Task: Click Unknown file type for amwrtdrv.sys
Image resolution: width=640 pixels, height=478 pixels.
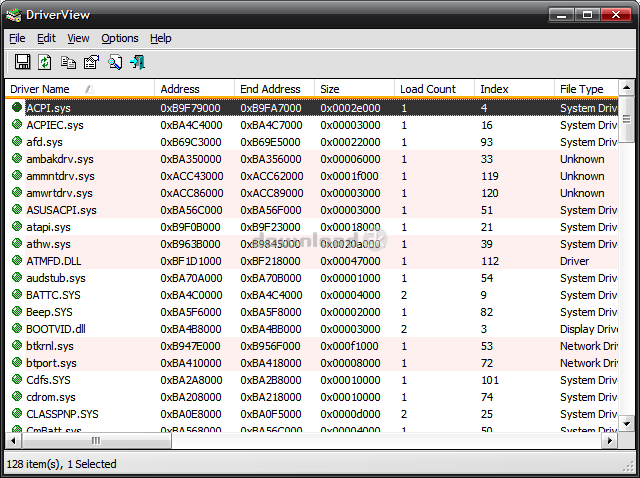Action: click(582, 193)
